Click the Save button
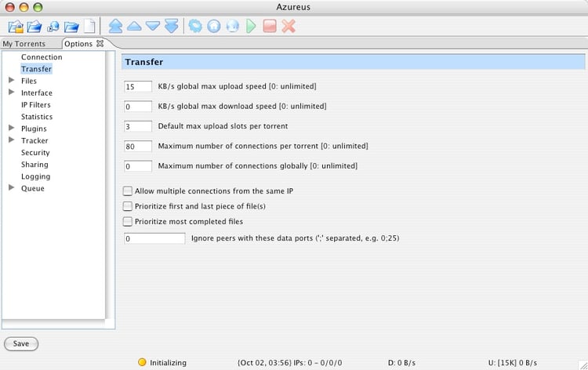Viewport: 588px width, 370px height. 21,344
